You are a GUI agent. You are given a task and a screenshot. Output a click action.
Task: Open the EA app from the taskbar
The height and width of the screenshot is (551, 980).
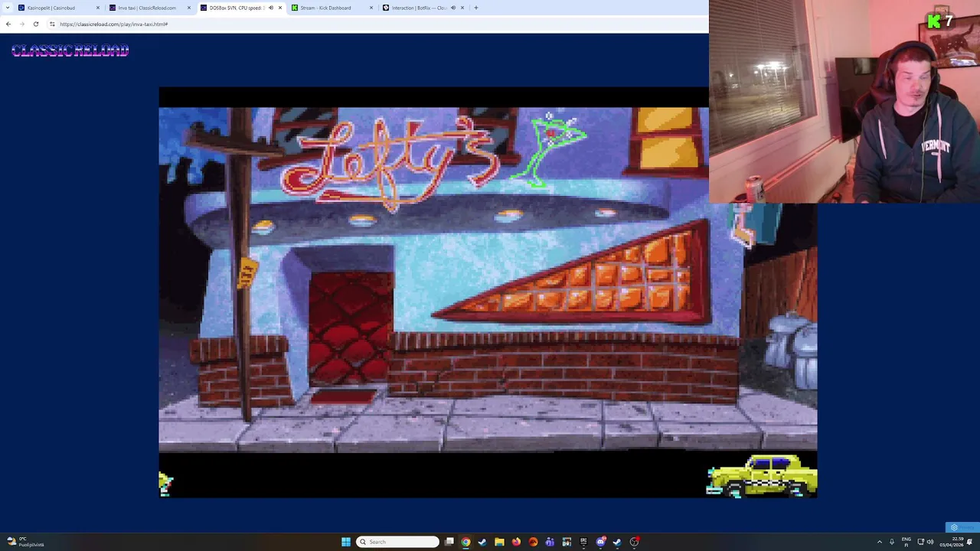(x=533, y=542)
